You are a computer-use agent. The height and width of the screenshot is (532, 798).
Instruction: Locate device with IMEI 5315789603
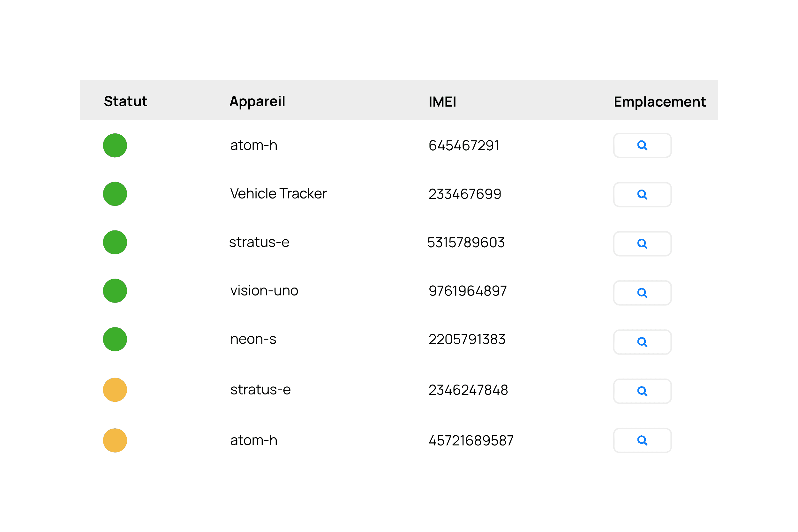tap(642, 244)
